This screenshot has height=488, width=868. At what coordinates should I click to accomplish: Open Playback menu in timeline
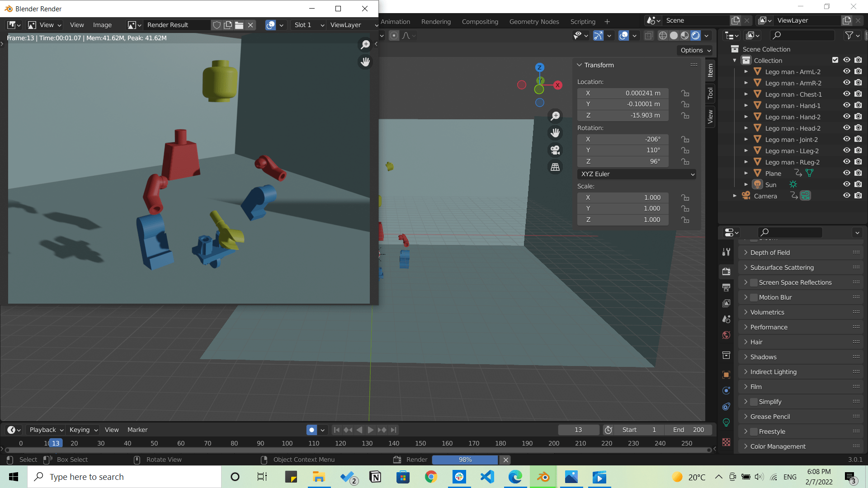click(45, 430)
